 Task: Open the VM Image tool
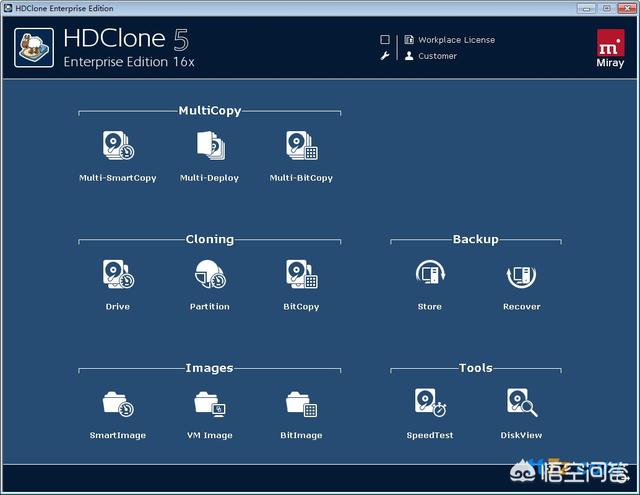pos(210,404)
